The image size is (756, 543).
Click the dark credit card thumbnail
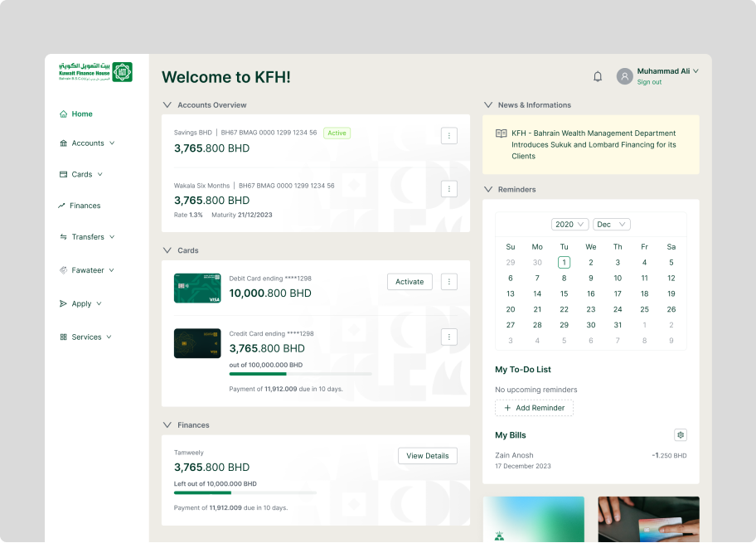(197, 343)
